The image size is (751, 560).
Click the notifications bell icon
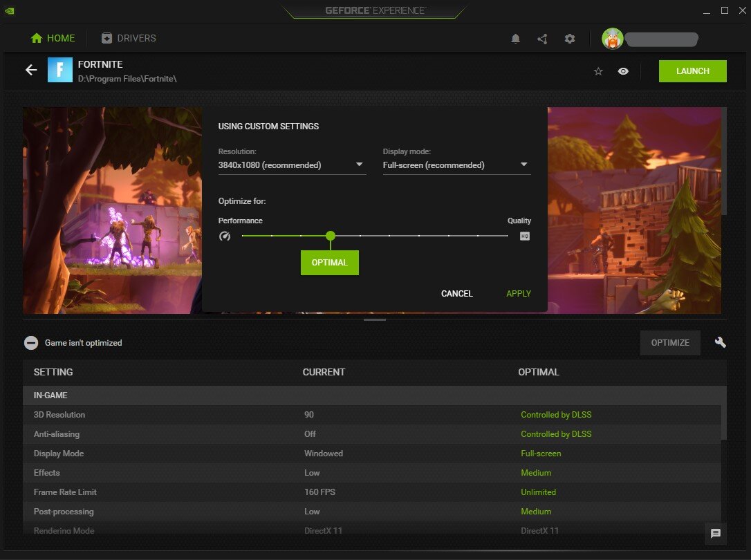point(515,39)
